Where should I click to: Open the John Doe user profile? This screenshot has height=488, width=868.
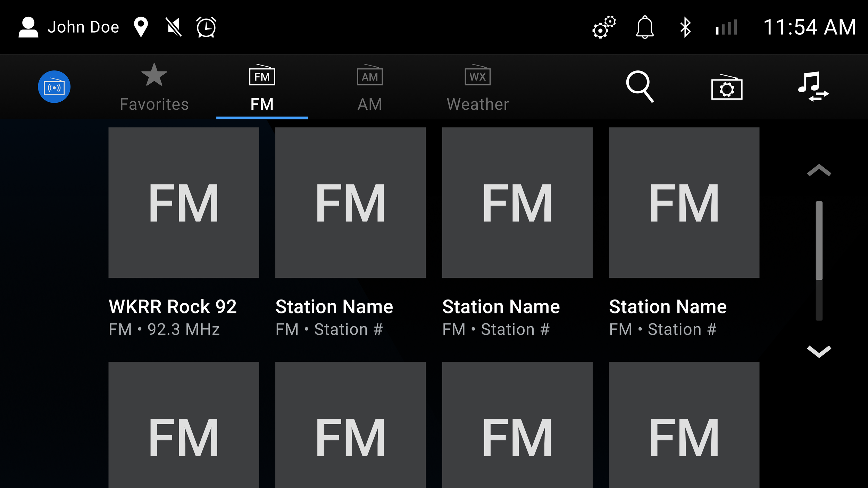[69, 27]
